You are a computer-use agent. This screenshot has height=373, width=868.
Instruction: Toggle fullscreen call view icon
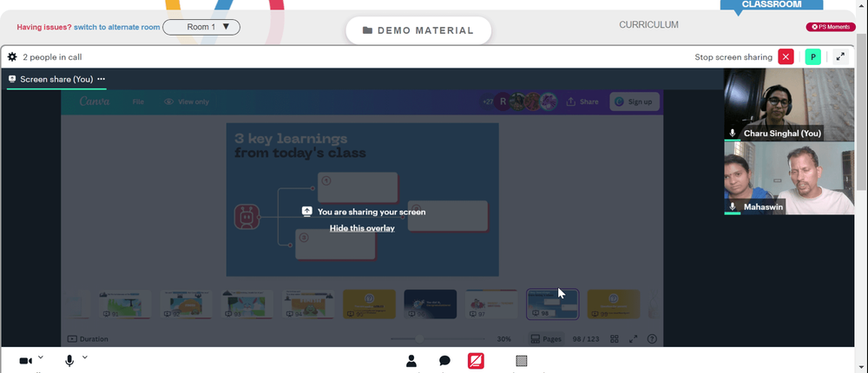(840, 57)
